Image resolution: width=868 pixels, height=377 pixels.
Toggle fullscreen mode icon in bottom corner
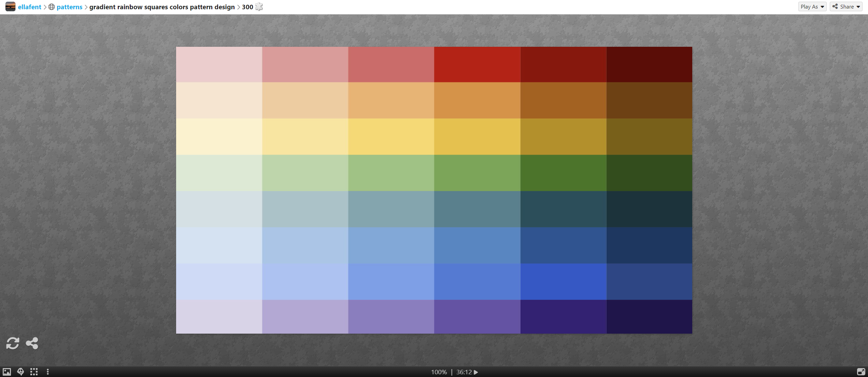[861, 372]
